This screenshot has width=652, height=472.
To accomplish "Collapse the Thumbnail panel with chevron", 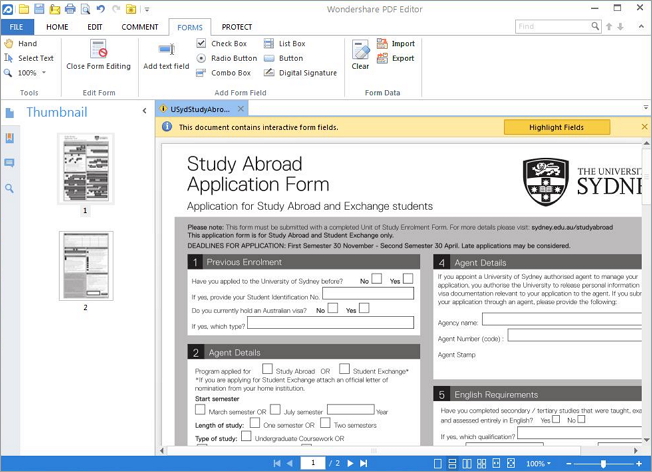I will tap(144, 111).
